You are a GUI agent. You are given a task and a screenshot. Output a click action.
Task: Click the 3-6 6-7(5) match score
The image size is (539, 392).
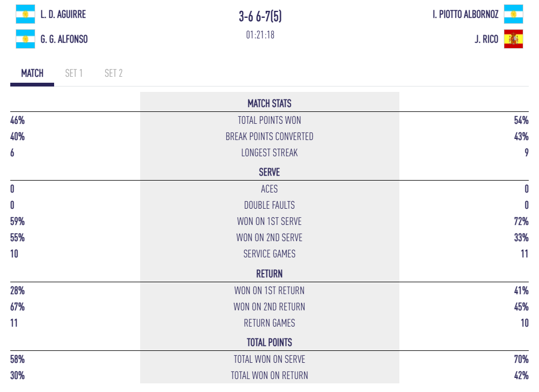(260, 17)
